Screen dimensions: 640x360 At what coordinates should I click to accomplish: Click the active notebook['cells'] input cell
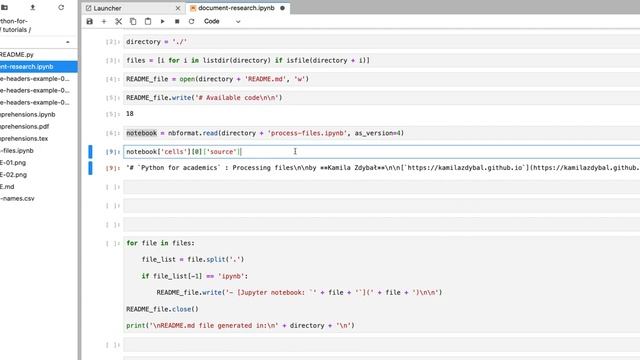pyautogui.click(x=382, y=152)
